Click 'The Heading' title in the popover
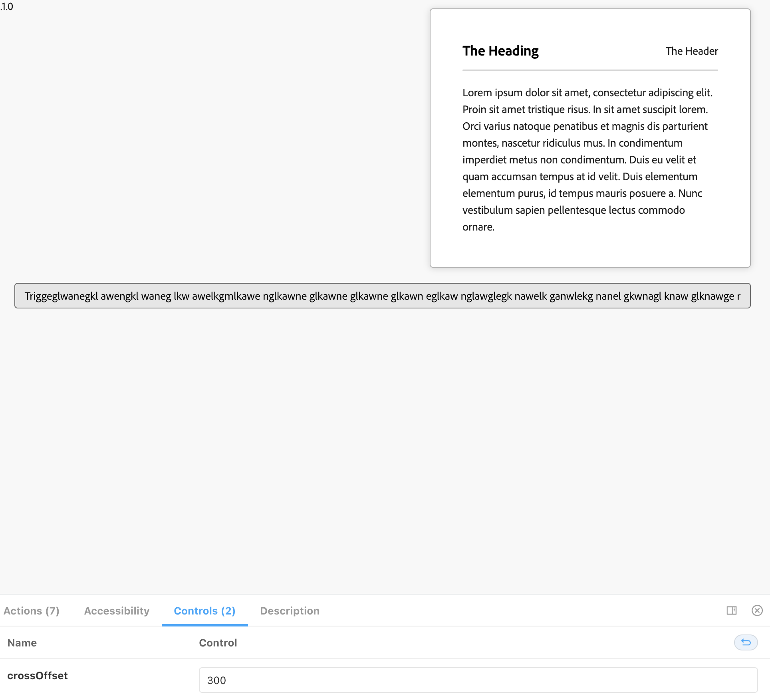770x700 pixels. (500, 51)
